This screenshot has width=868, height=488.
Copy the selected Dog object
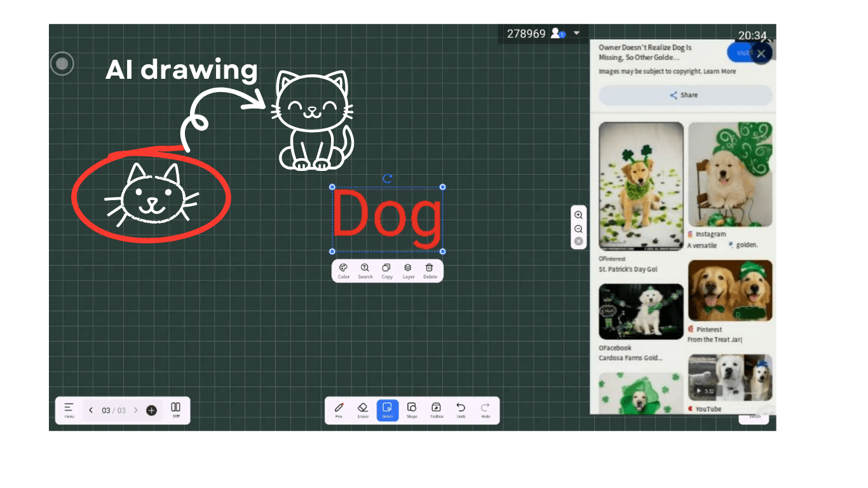[386, 271]
